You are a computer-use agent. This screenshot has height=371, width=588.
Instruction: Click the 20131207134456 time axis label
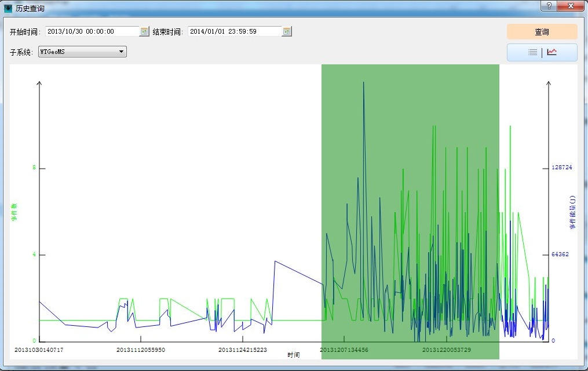click(344, 350)
